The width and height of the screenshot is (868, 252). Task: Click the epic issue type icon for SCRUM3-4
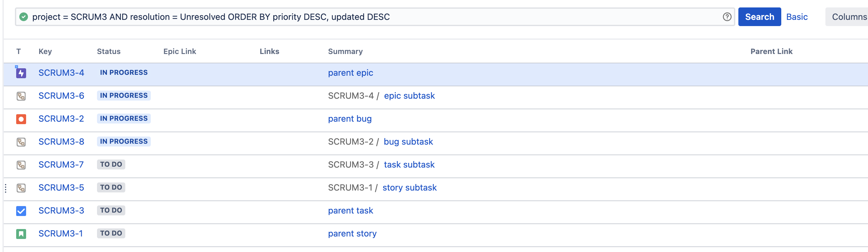pos(21,73)
